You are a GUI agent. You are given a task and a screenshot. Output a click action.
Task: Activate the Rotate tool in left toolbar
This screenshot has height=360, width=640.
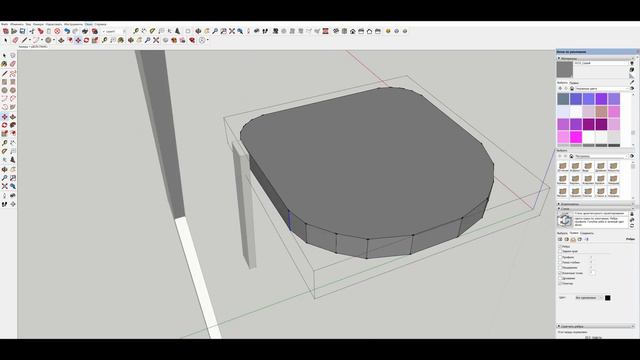pos(4,124)
